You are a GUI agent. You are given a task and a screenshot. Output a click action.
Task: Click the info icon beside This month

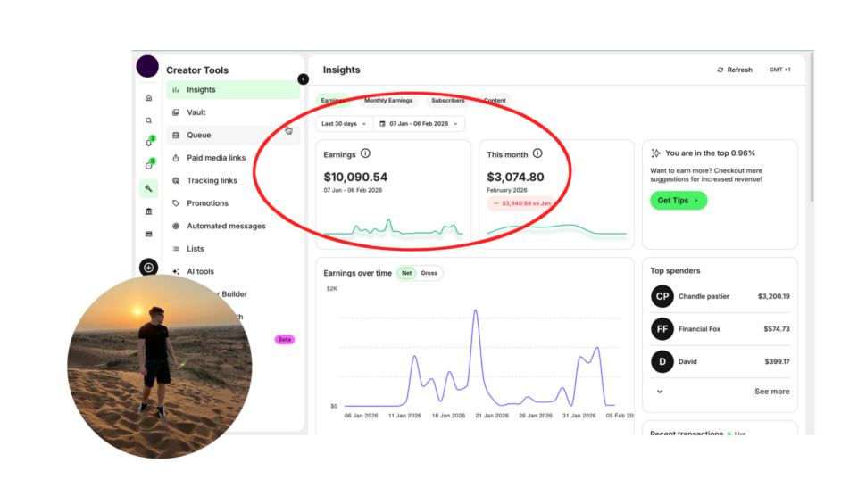[x=537, y=153]
